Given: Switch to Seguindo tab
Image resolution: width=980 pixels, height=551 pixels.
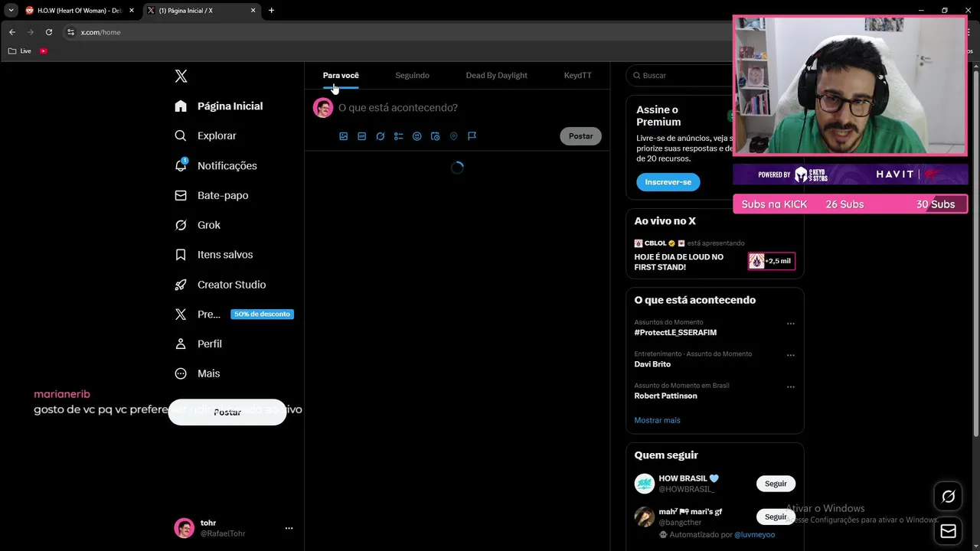Looking at the screenshot, I should click(412, 75).
